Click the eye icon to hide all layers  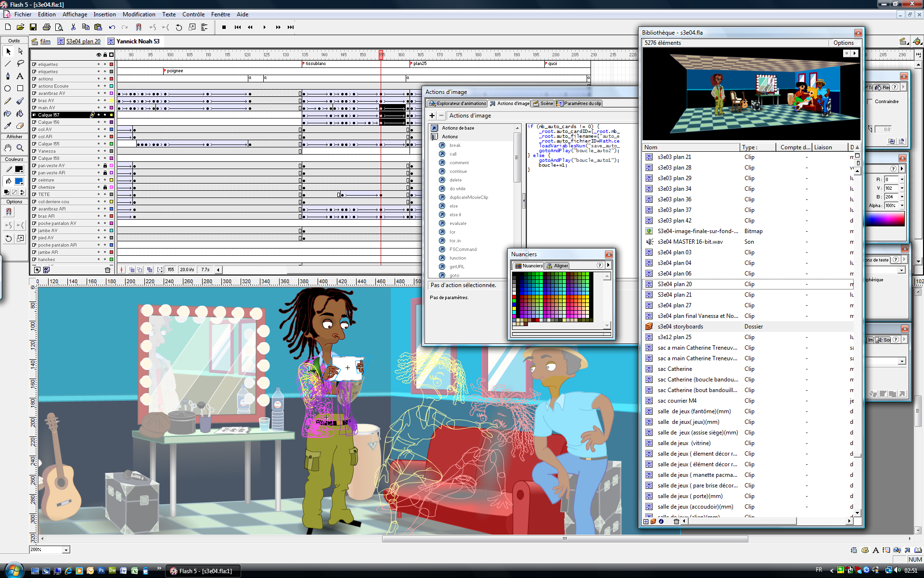point(99,55)
